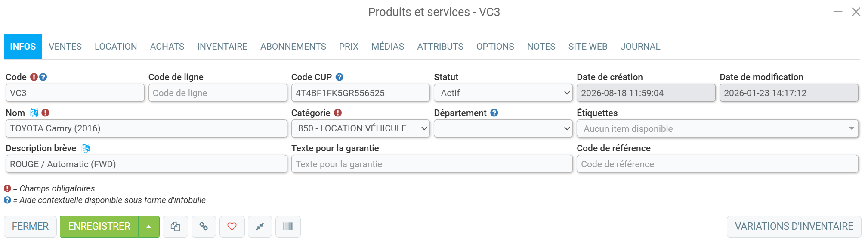The image size is (868, 244).
Task: Expand the Enregistrer options arrow
Action: (x=149, y=227)
